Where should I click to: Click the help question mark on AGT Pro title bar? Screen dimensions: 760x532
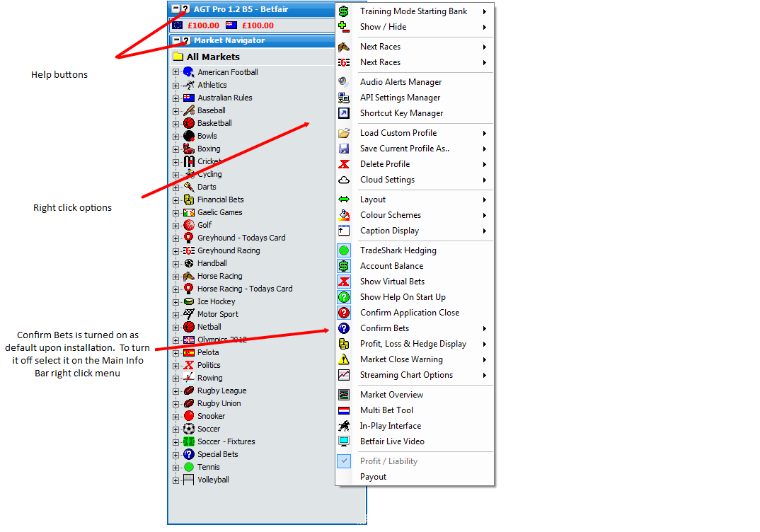point(185,9)
